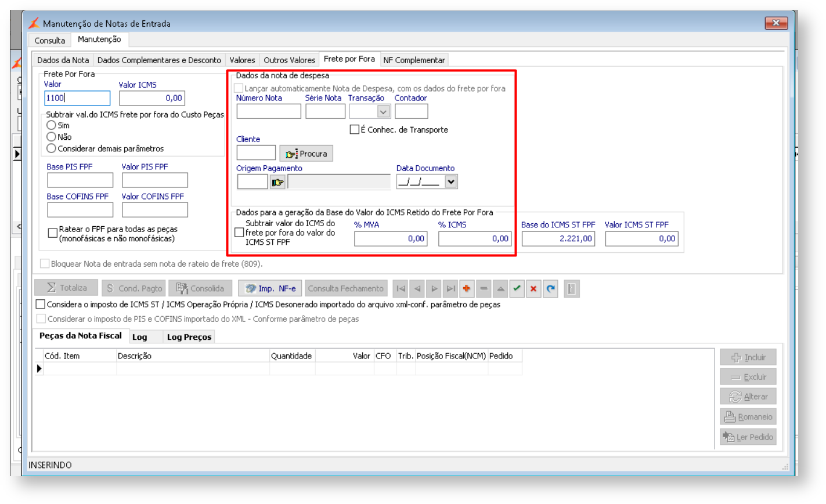The width and height of the screenshot is (826, 504).
Task: Cancel the edit with the red X icon
Action: (x=533, y=289)
